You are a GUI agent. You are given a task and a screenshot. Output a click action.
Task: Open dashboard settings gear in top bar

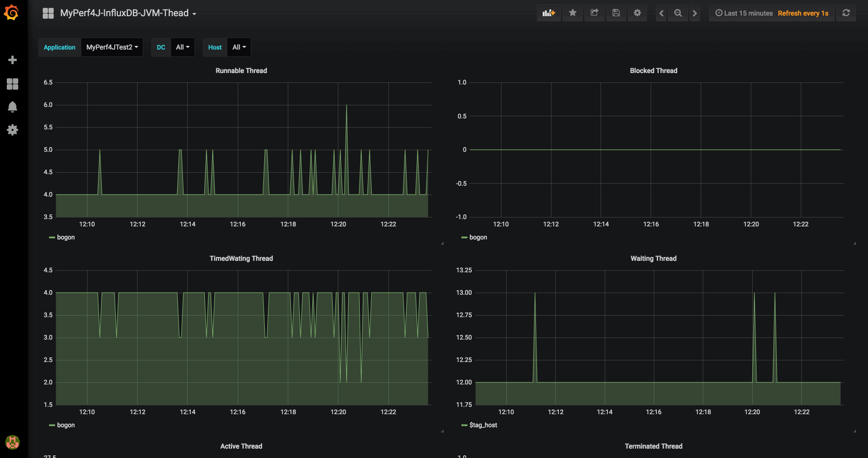[x=637, y=13]
